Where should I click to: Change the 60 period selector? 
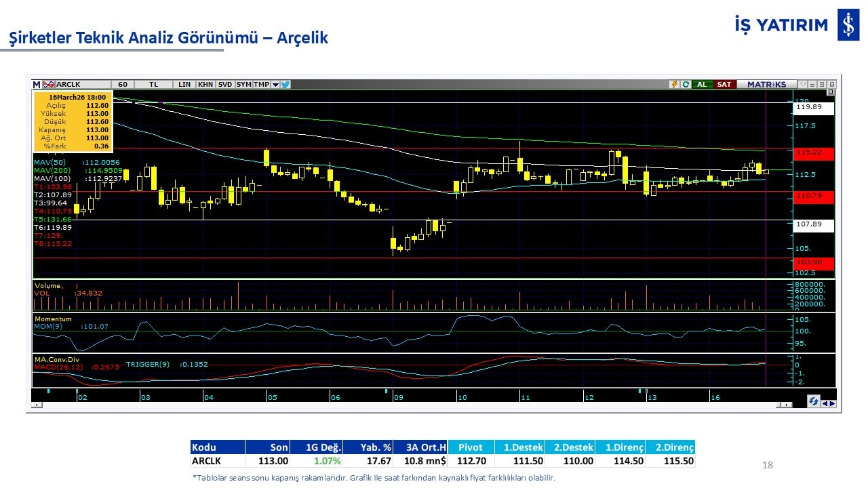[123, 85]
